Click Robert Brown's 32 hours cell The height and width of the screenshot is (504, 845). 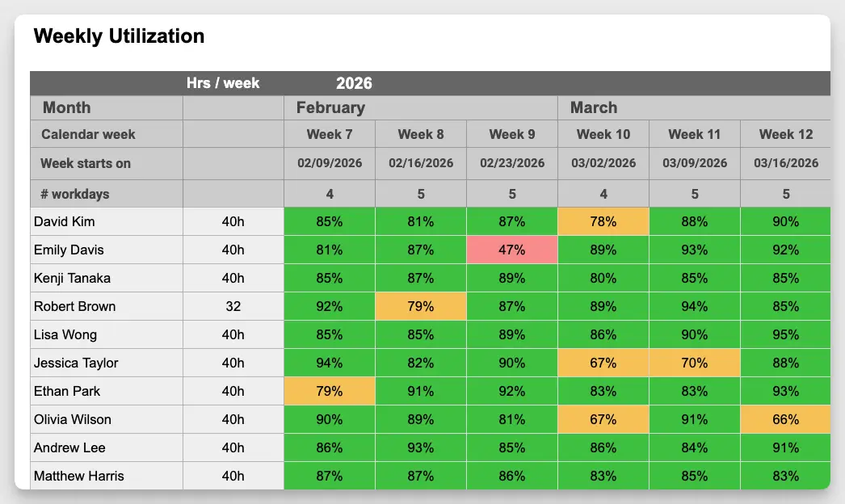tap(233, 306)
